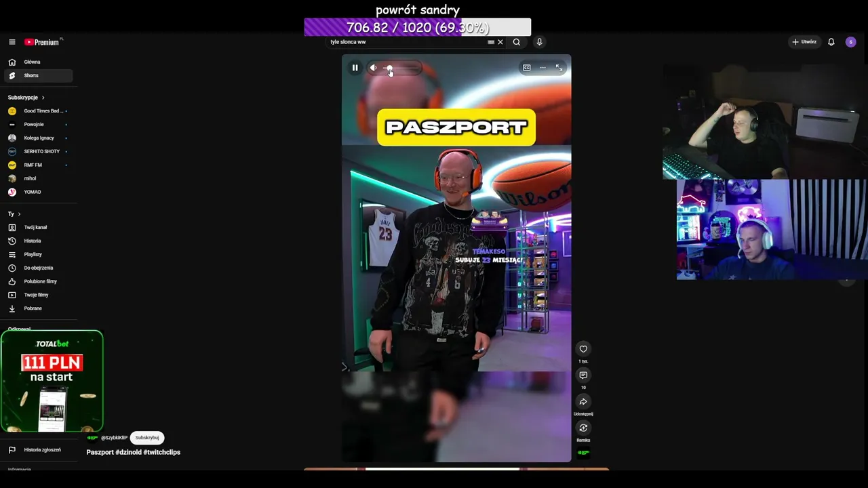
Task: Click the magnifier search button
Action: [517, 42]
